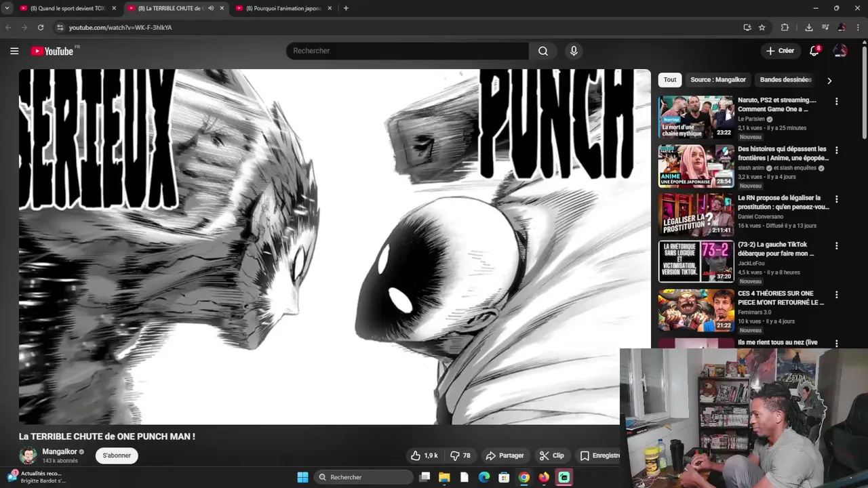Open the Mangalkor channel name link

60,451
